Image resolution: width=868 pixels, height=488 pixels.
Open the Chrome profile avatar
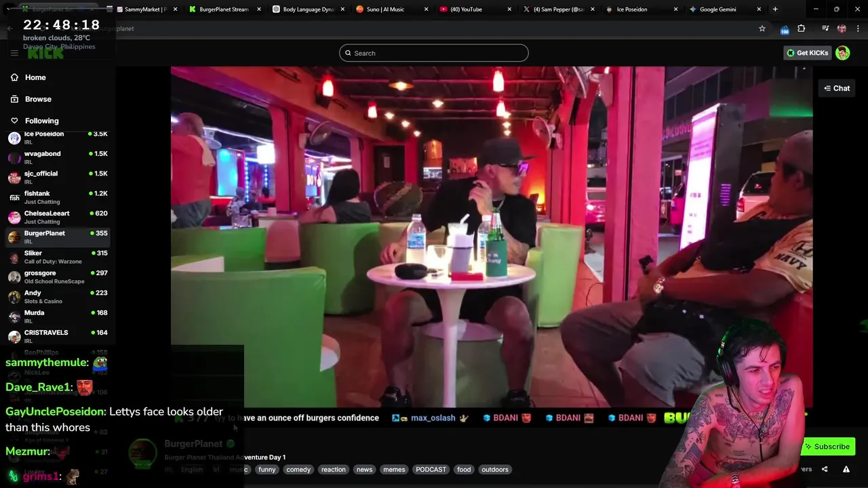click(842, 28)
